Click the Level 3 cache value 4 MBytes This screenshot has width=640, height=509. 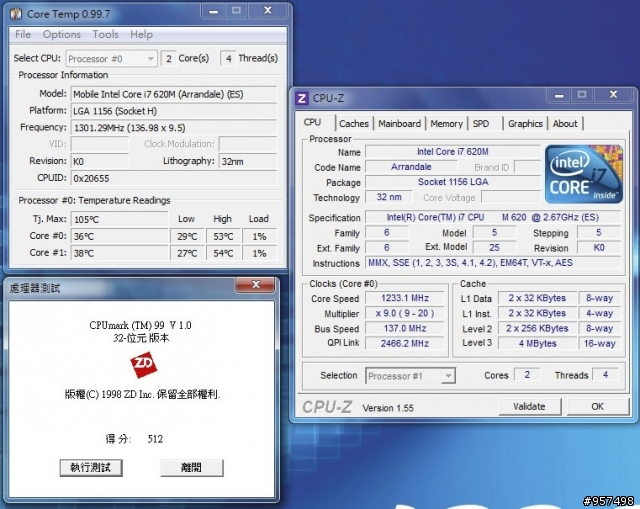point(537,343)
